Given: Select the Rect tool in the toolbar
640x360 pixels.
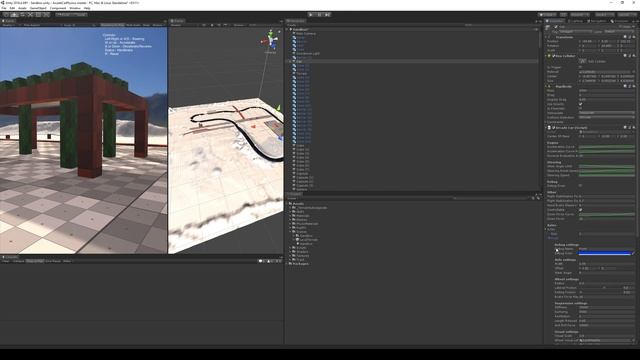Looking at the screenshot, I should click(38, 15).
